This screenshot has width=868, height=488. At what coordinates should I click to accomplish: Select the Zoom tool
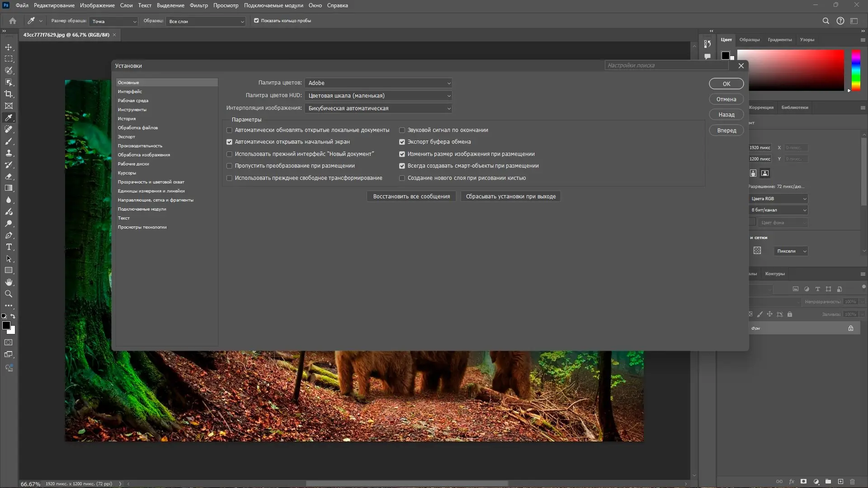pos(9,294)
